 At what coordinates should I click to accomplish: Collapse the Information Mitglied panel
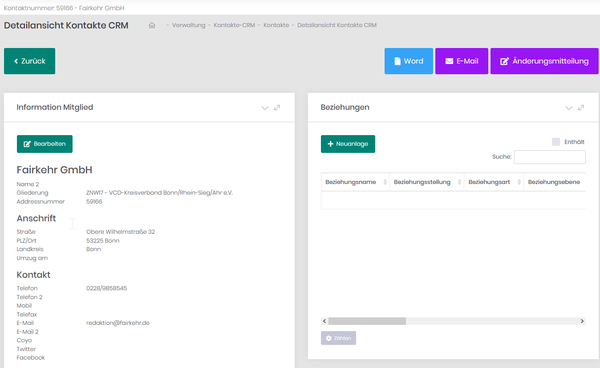(264, 108)
